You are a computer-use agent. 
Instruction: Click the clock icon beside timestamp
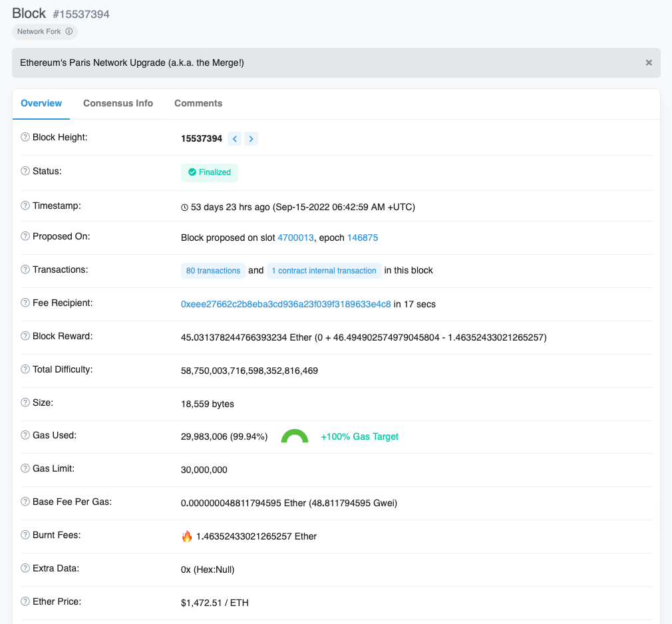pyautogui.click(x=184, y=208)
